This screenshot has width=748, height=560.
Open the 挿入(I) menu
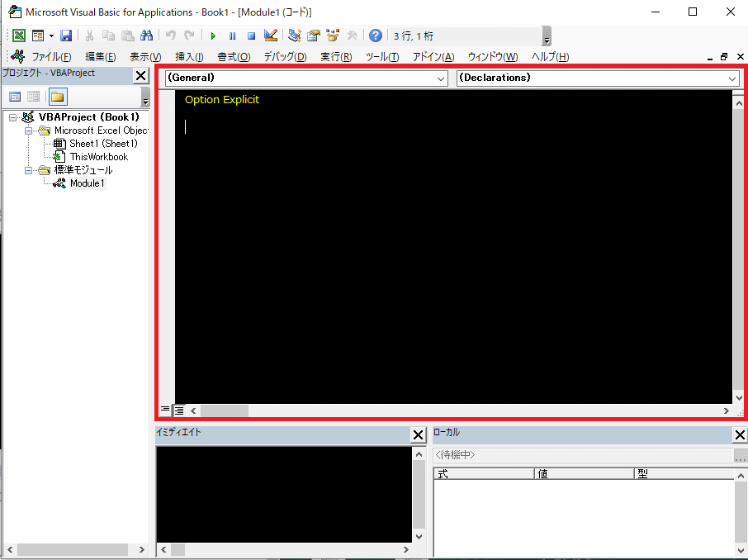(x=189, y=57)
